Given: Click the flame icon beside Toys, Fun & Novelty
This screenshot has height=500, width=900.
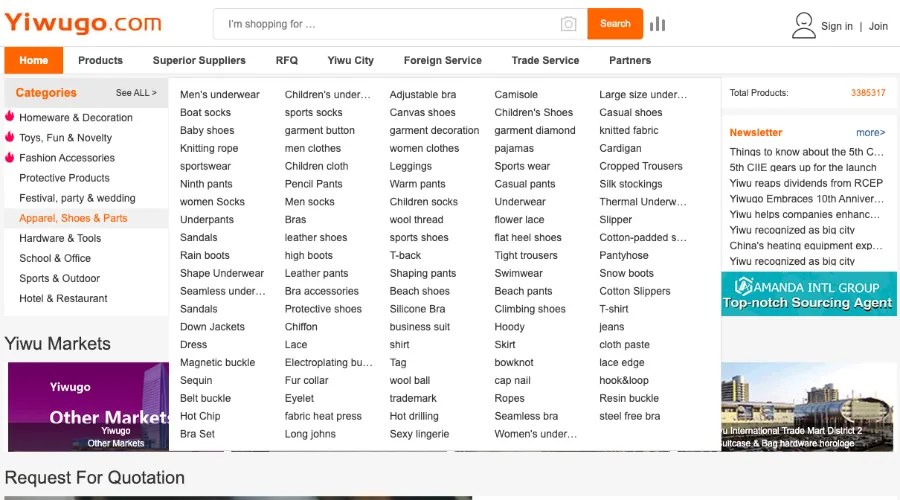Looking at the screenshot, I should [10, 137].
